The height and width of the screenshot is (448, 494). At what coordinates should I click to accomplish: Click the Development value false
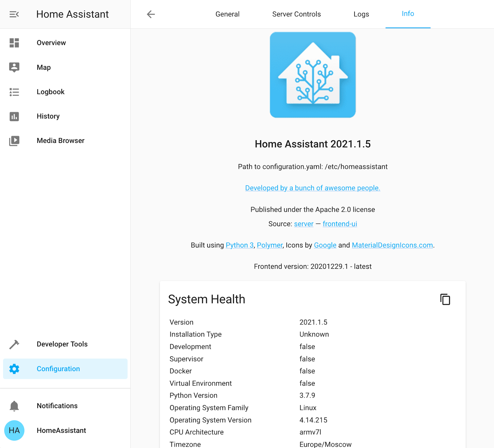307,347
